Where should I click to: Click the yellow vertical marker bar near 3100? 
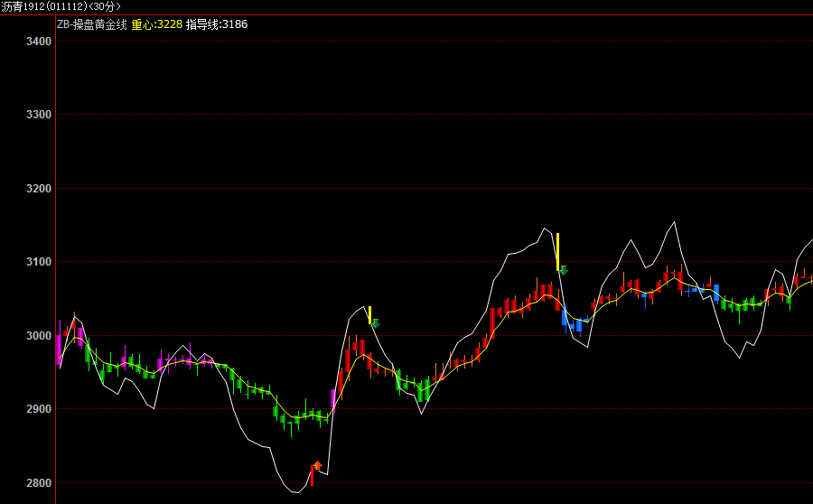pyautogui.click(x=558, y=252)
